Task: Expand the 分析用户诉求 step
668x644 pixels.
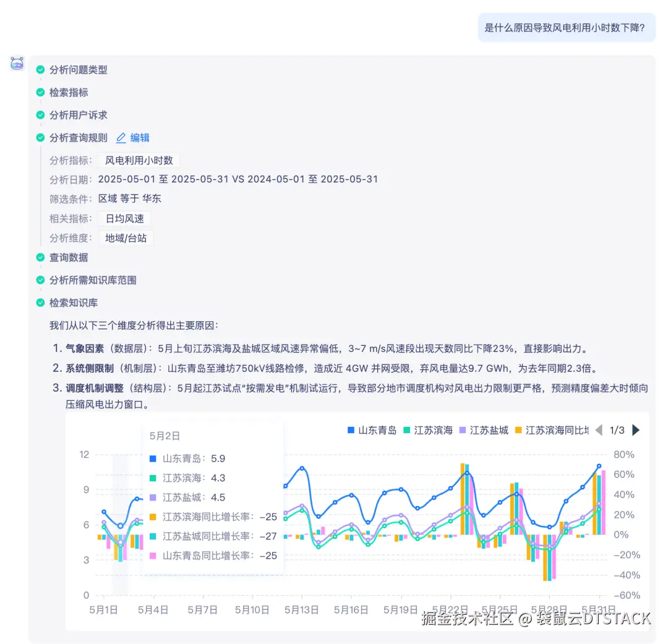Action: pos(78,115)
